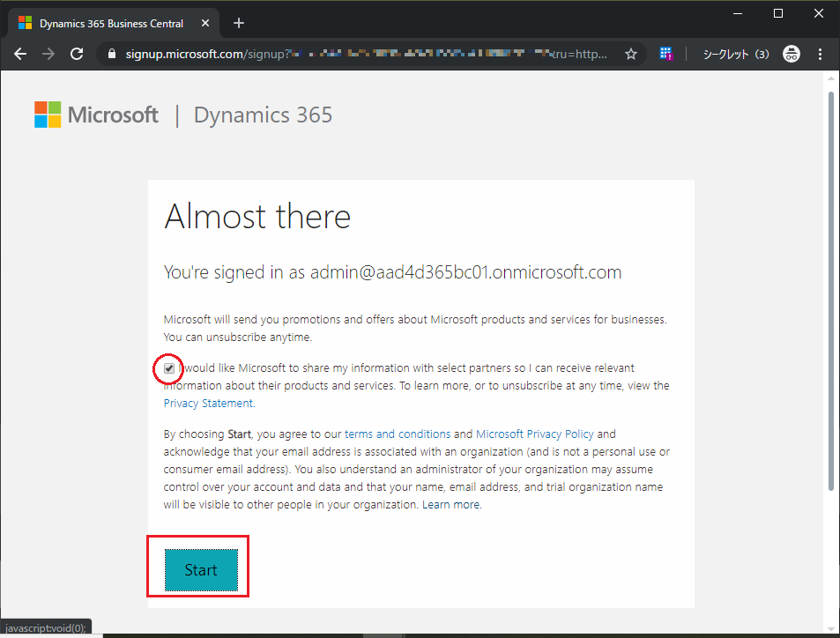The image size is (840, 638).
Task: Click the browser Back arrow
Action: (x=20, y=54)
